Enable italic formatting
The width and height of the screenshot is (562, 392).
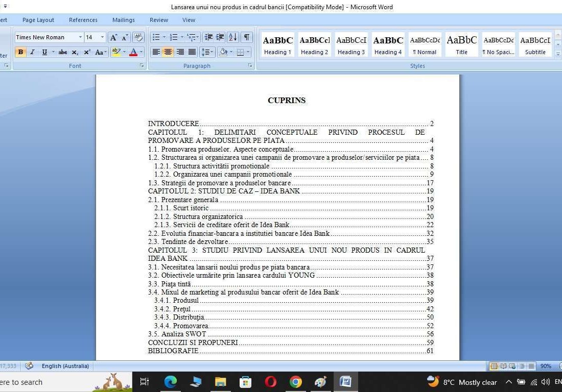pyautogui.click(x=32, y=52)
